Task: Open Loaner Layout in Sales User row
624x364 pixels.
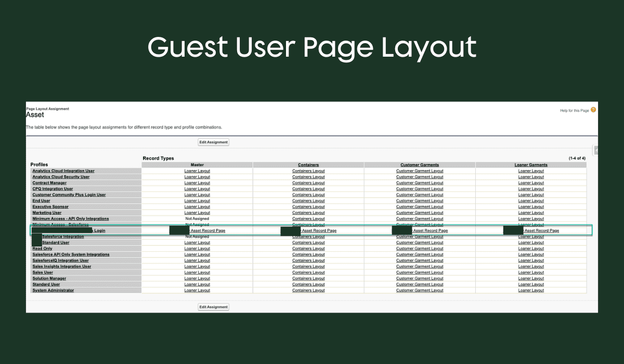Action: click(197, 272)
